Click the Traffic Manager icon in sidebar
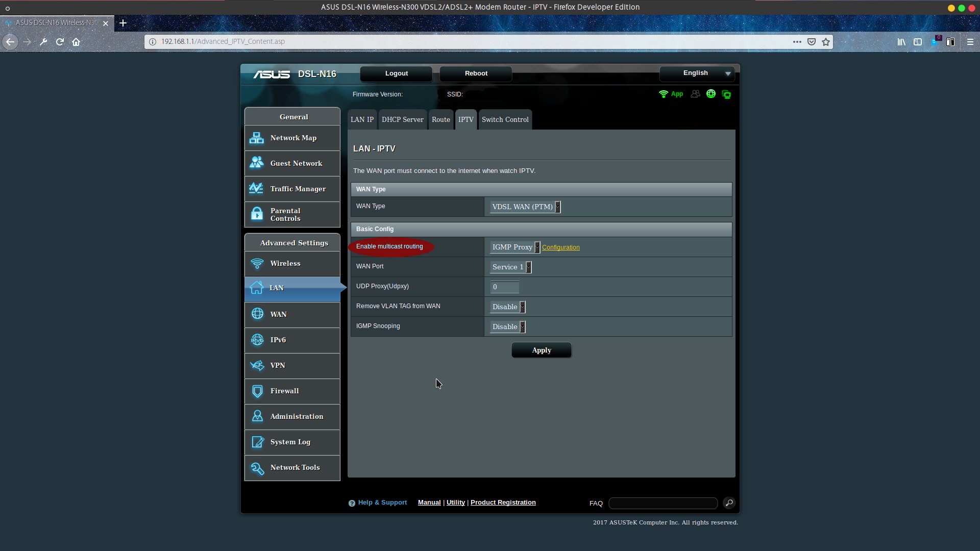 click(256, 188)
